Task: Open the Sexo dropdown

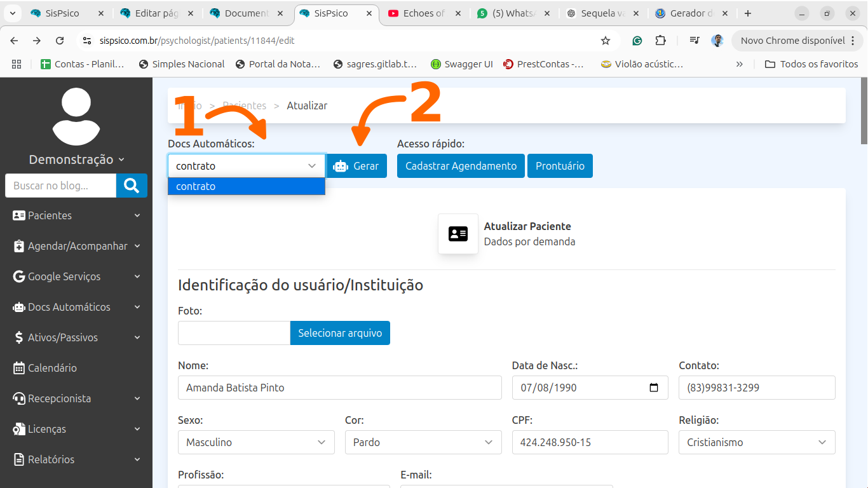Action: [256, 442]
